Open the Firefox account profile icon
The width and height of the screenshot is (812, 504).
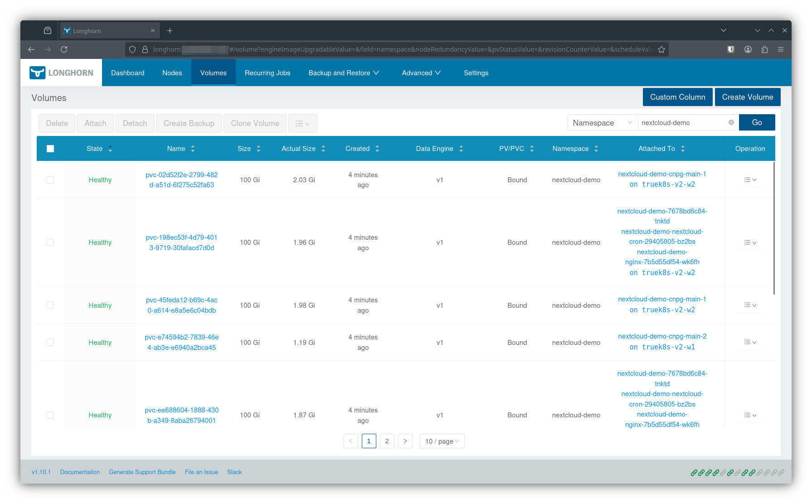748,49
